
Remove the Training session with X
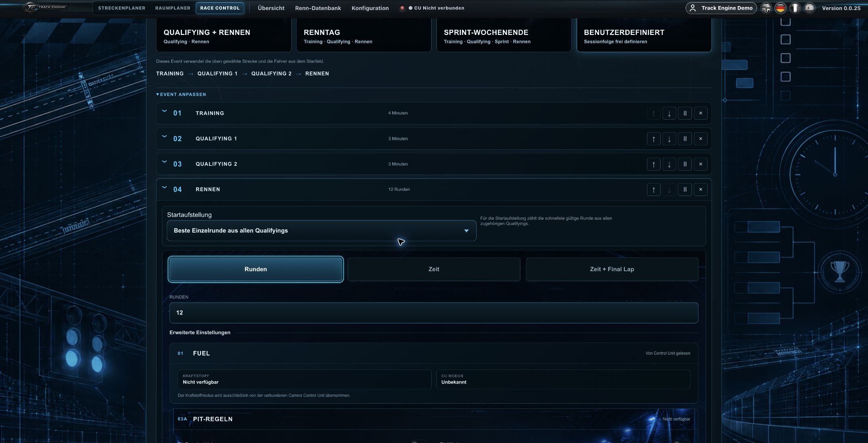click(700, 113)
